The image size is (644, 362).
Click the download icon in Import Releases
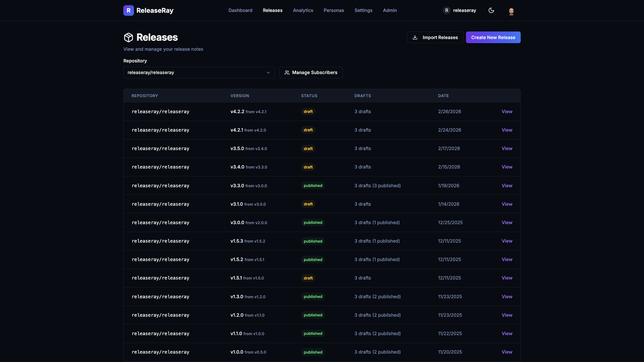click(x=415, y=37)
